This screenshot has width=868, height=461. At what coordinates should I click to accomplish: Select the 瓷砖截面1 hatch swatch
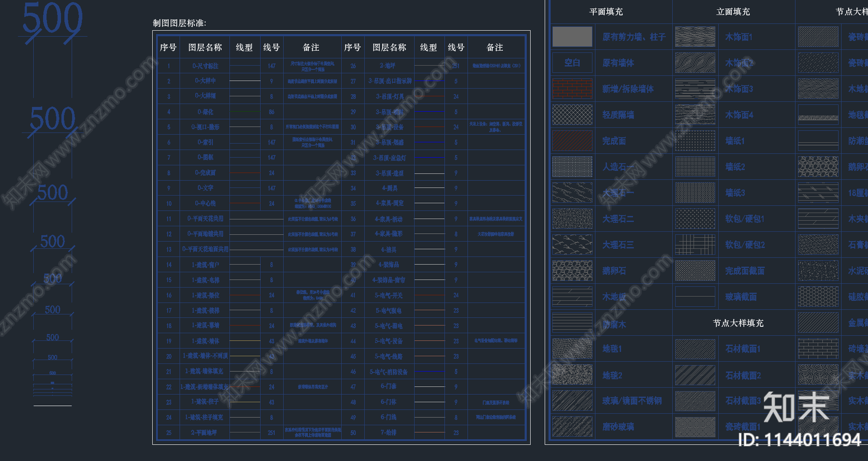tap(695, 427)
